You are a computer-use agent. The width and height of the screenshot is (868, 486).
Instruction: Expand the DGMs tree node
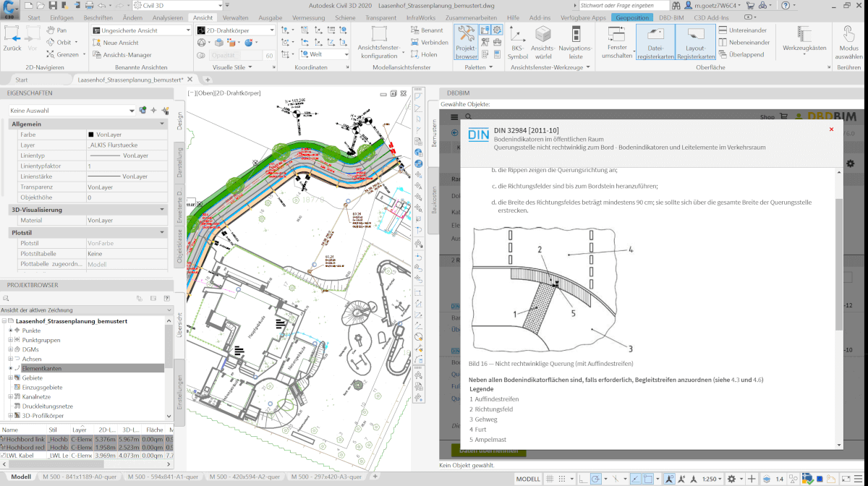pyautogui.click(x=11, y=349)
